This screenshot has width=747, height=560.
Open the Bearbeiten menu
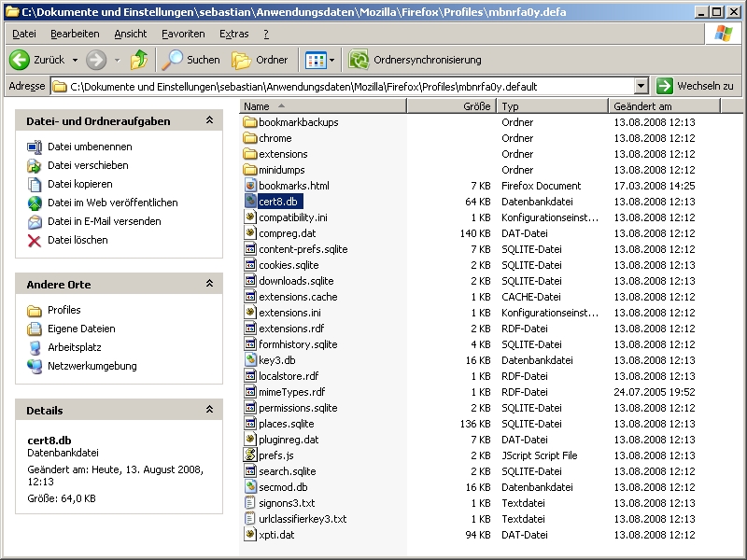75,34
